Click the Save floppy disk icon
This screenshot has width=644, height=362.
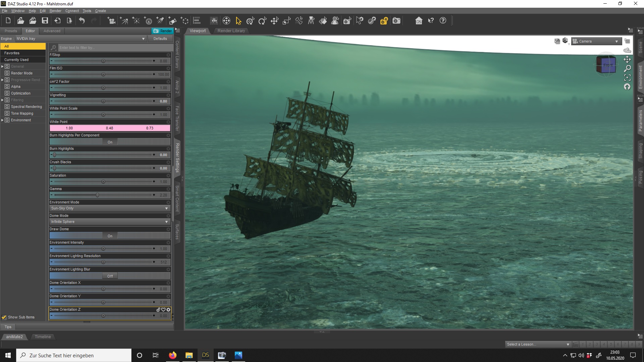click(45, 21)
